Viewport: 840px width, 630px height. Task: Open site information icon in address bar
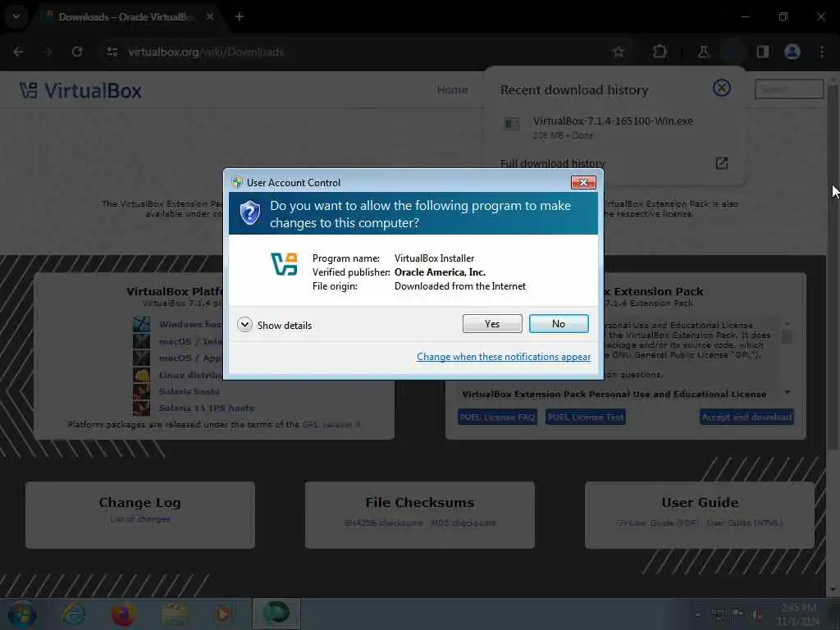[112, 52]
